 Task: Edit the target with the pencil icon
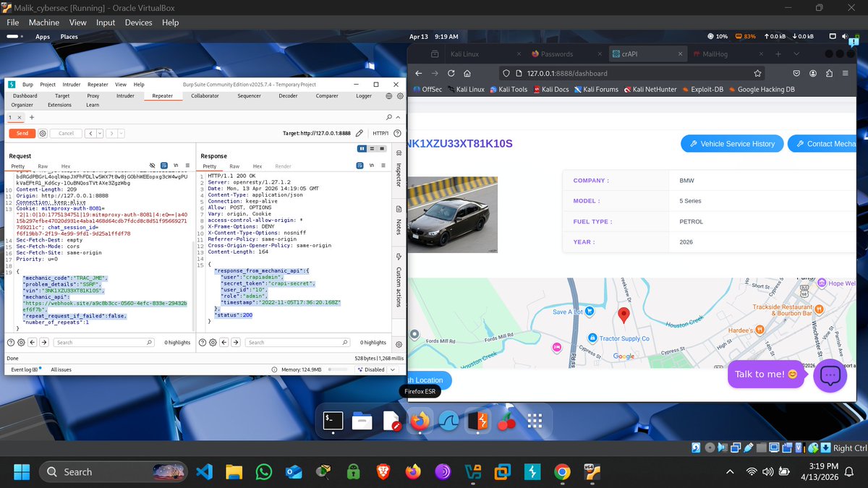(x=359, y=133)
